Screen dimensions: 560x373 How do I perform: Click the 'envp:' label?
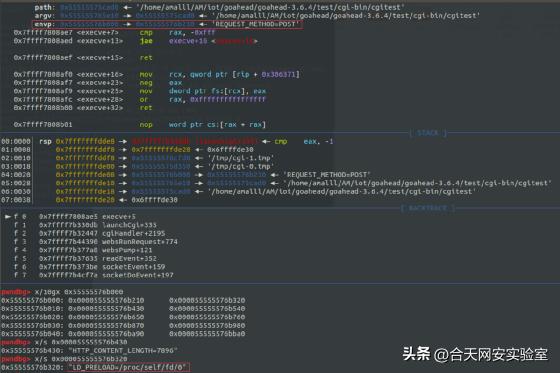(x=45, y=24)
